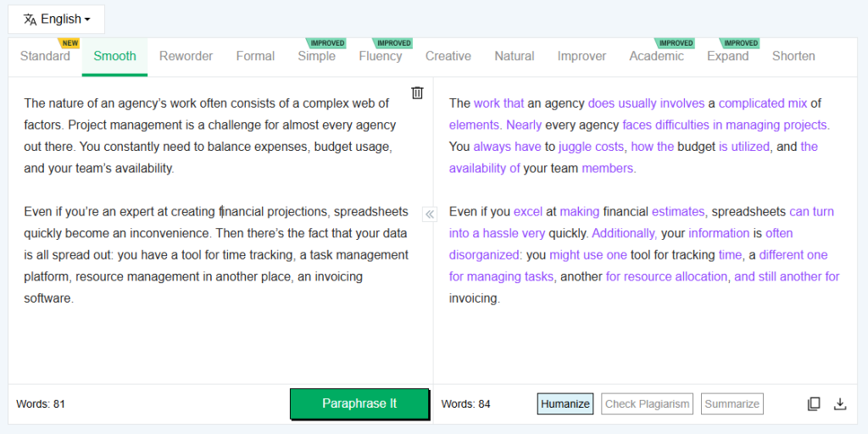The width and height of the screenshot is (868, 434).
Task: Switch to the Simple mode tab
Action: [x=316, y=56]
